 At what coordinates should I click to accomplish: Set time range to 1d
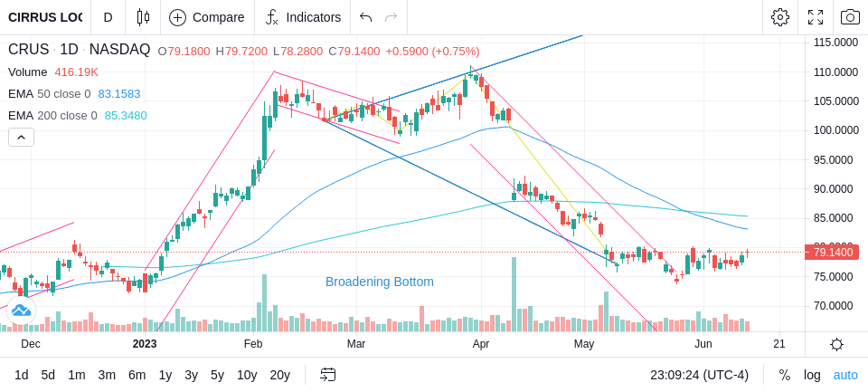pyautogui.click(x=22, y=376)
